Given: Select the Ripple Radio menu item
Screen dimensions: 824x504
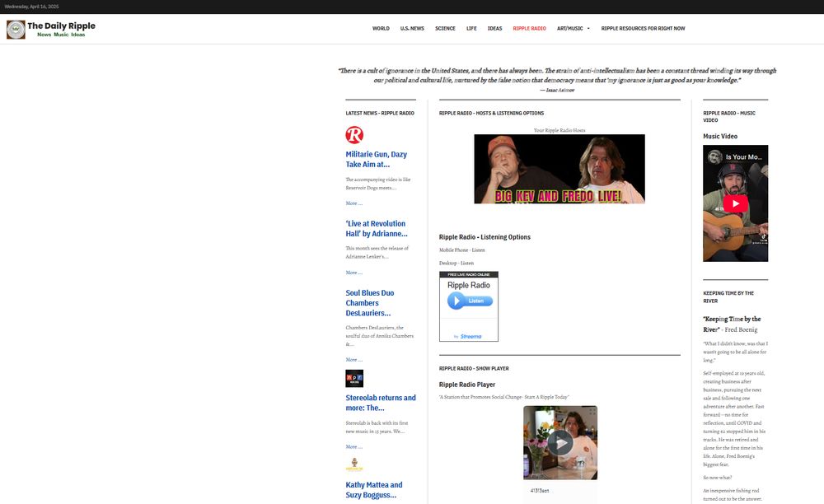Looking at the screenshot, I should [529, 28].
